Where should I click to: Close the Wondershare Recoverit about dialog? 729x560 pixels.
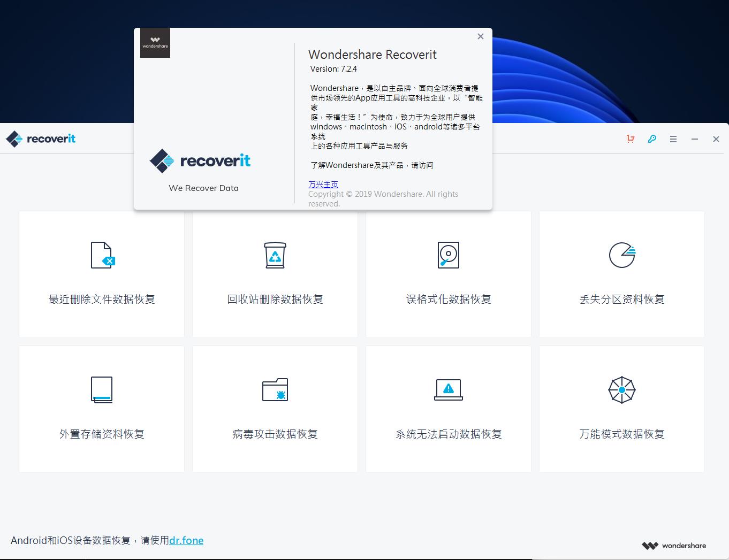[480, 36]
